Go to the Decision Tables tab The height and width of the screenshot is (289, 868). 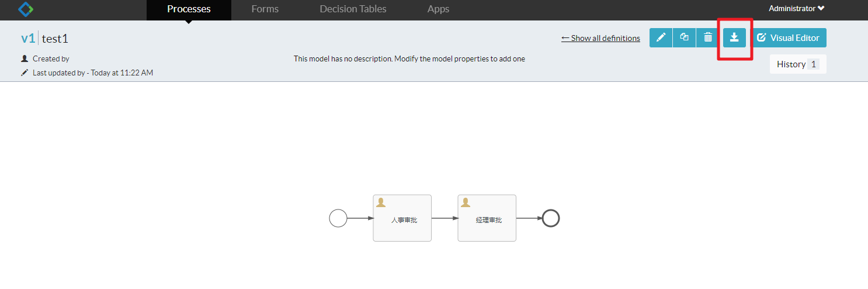tap(353, 9)
